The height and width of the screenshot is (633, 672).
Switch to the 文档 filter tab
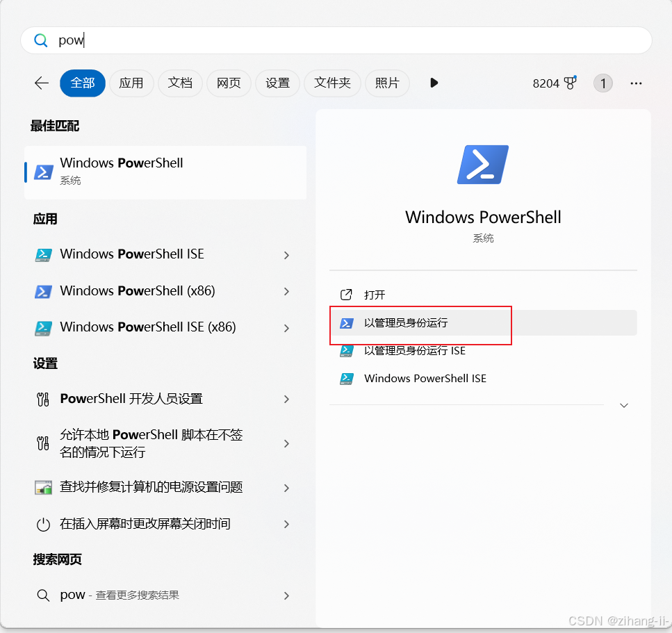[x=180, y=83]
